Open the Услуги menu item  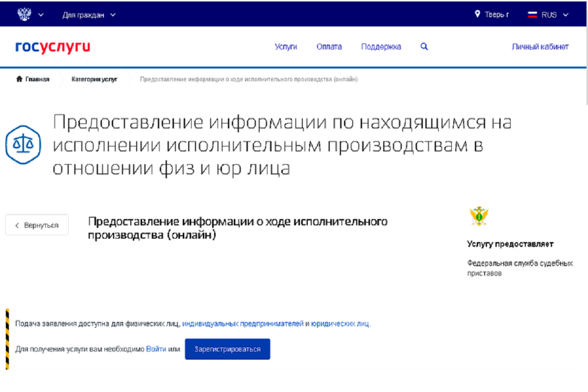[286, 47]
